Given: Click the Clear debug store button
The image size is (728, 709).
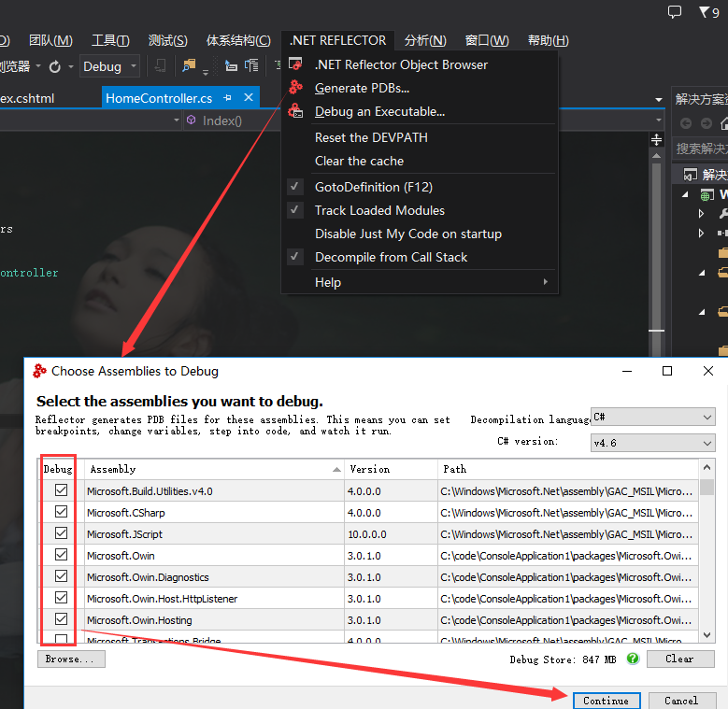Looking at the screenshot, I should (x=680, y=659).
